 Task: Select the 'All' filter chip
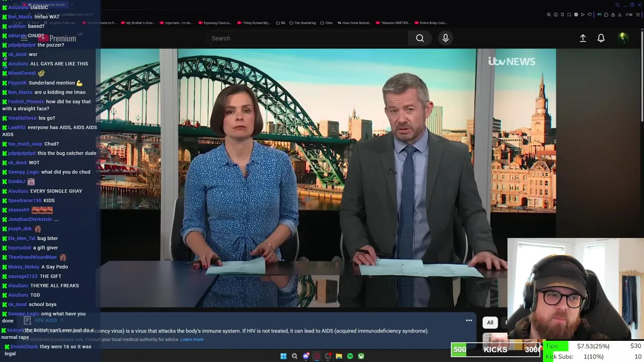point(490,322)
